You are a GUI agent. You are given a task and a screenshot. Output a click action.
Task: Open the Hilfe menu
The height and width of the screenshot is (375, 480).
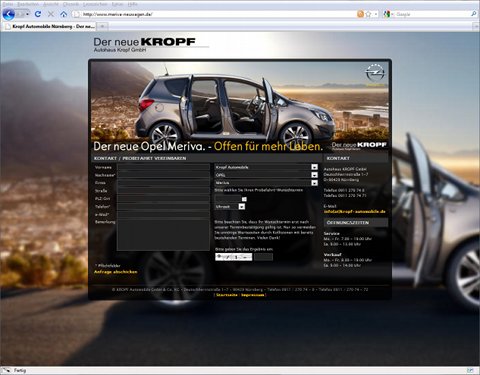pyautogui.click(x=133, y=4)
